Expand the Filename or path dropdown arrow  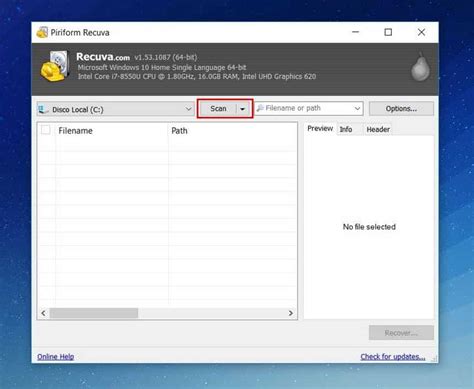point(357,108)
